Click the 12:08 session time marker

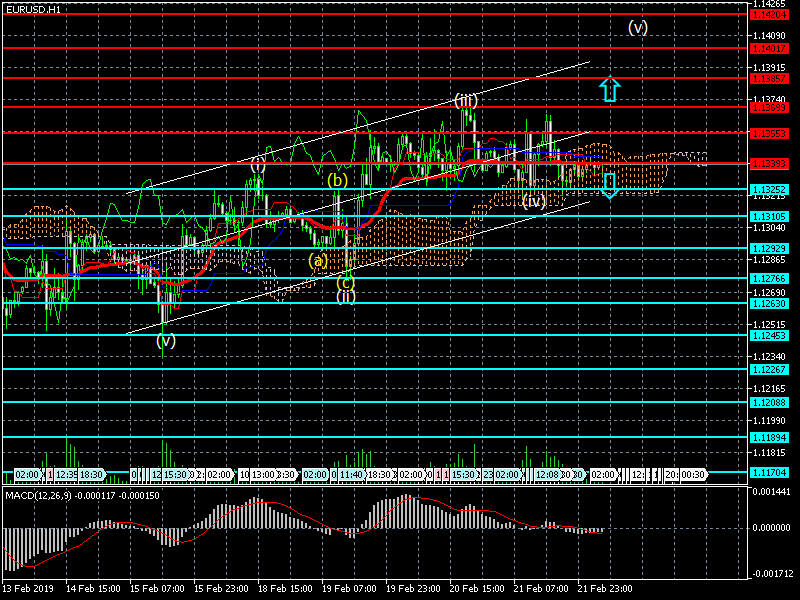(x=547, y=475)
